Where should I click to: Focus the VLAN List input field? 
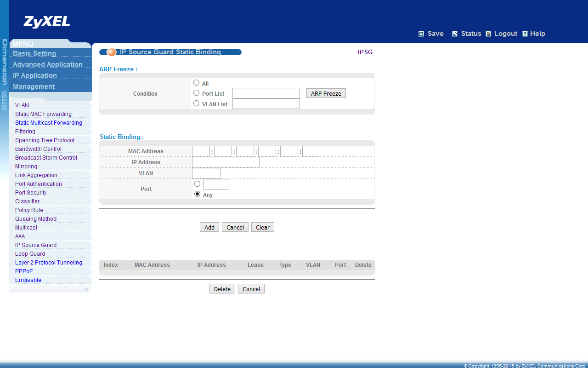[x=266, y=104]
